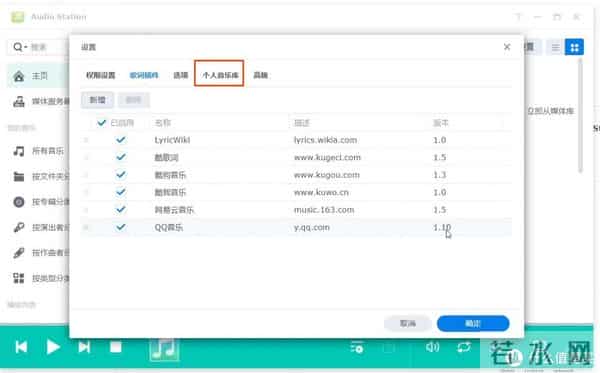Image resolution: width=600 pixels, height=373 pixels.
Task: Switch to the 选项 tab
Action: [x=181, y=75]
